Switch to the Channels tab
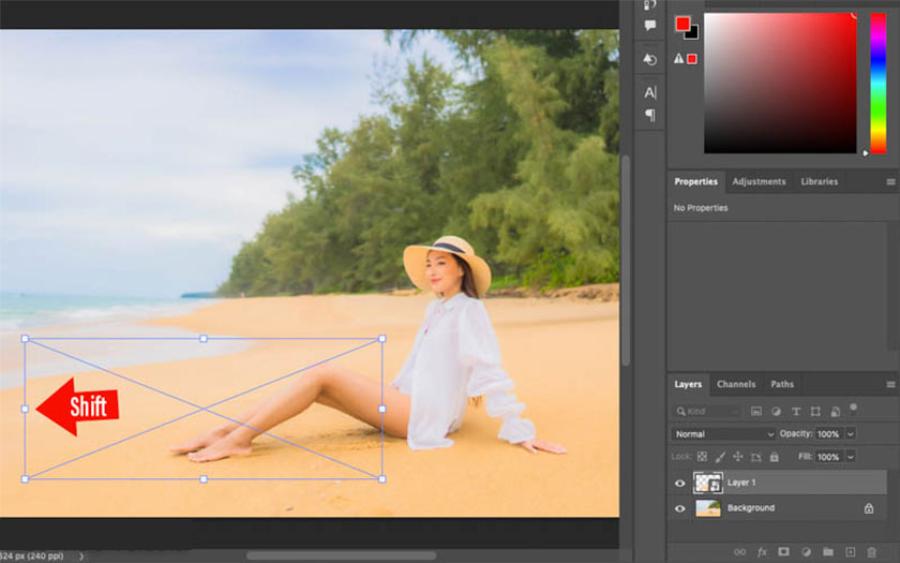This screenshot has width=900, height=563. point(736,384)
